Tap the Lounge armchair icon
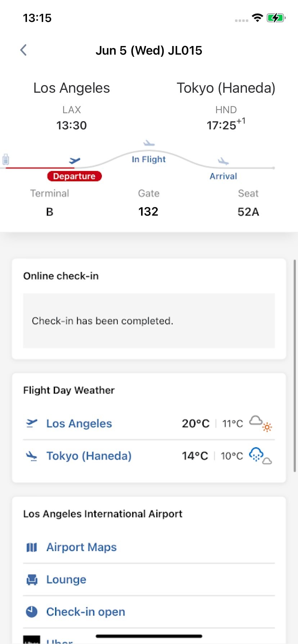Viewport: 298px width, 644px height. pyautogui.click(x=32, y=580)
